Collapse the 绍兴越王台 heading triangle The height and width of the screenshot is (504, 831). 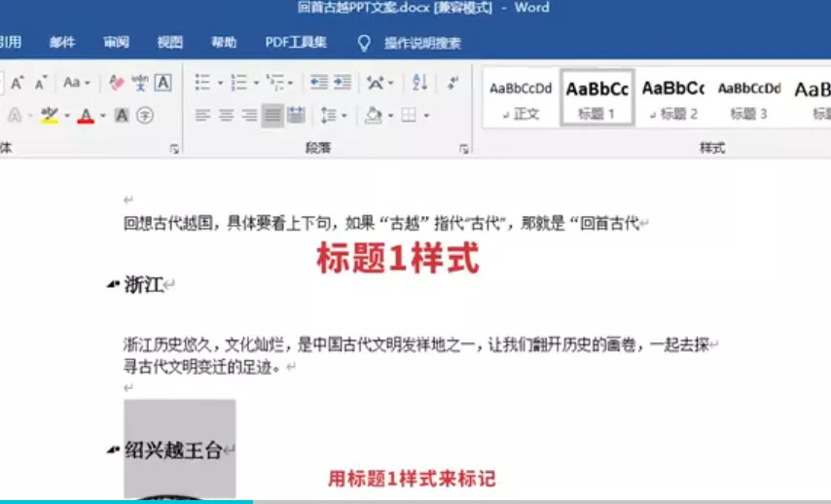tap(112, 450)
